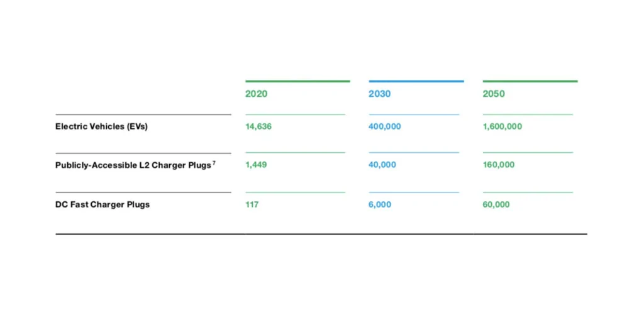Click the blue bar above 2030

(x=416, y=81)
